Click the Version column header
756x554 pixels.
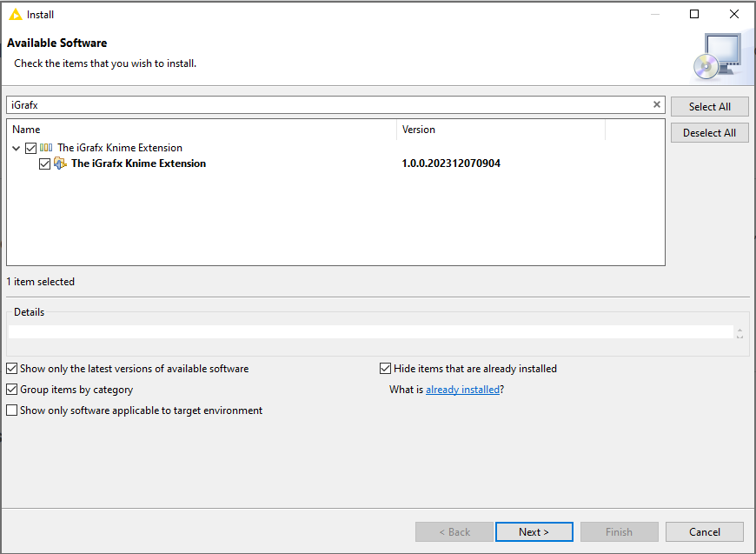pyautogui.click(x=418, y=129)
